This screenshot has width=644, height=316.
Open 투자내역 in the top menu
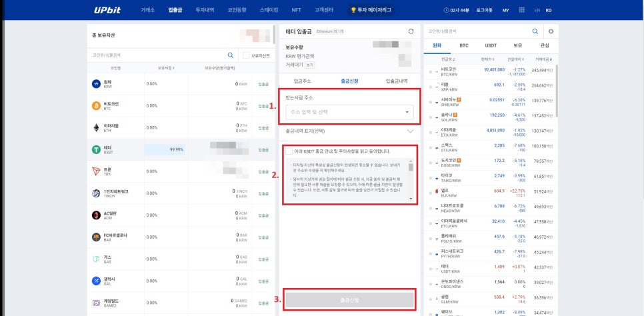point(205,10)
